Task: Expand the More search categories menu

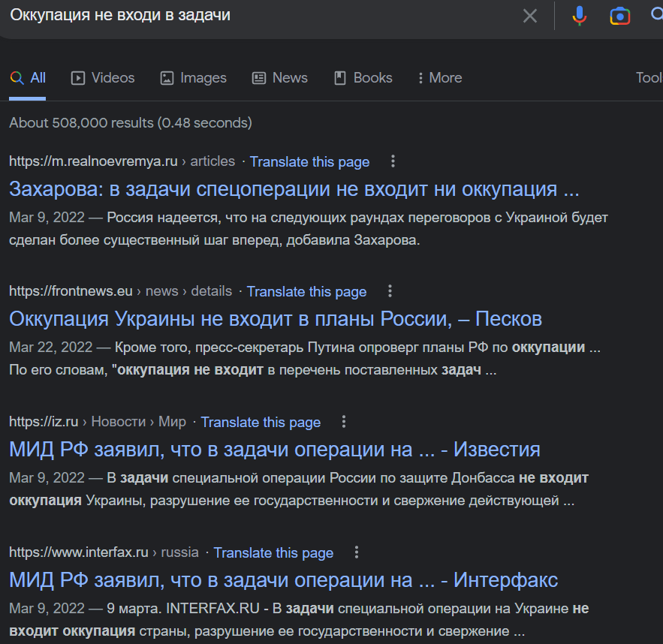Action: click(x=440, y=78)
